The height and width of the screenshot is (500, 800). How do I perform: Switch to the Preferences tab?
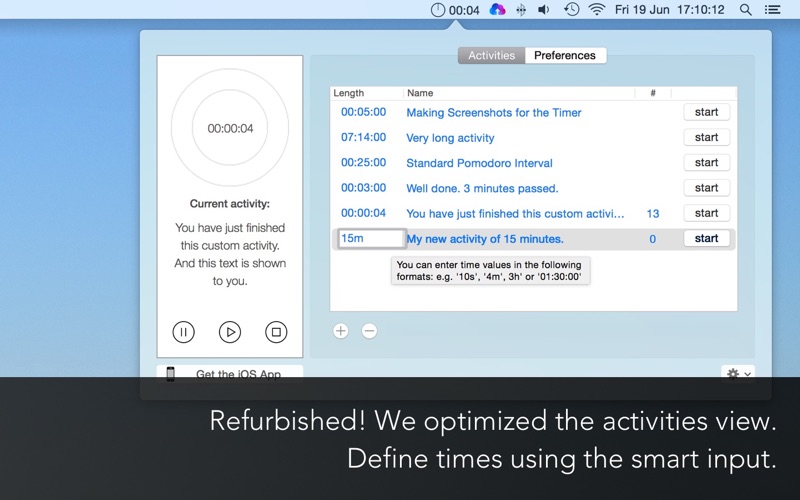[x=565, y=55]
